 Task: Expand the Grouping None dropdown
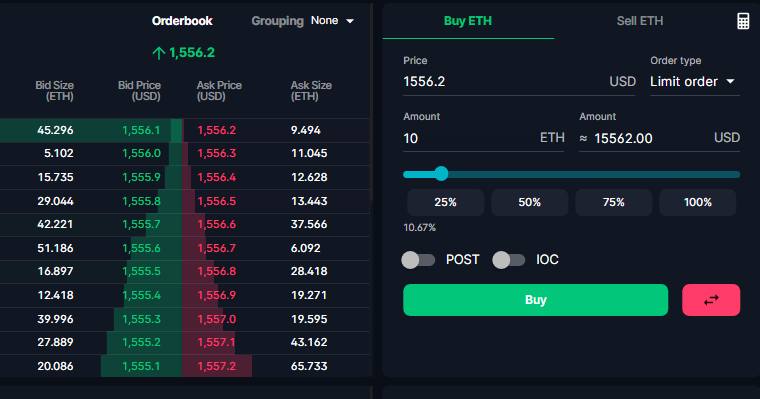click(x=332, y=21)
